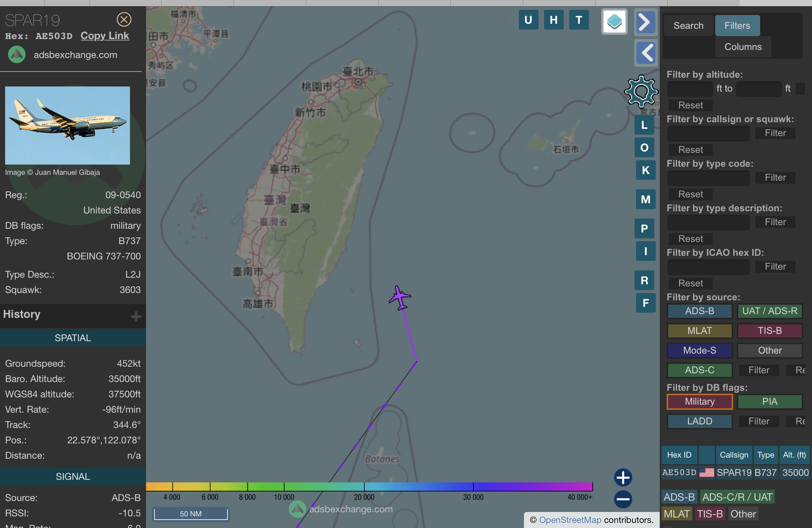Toggle the R map button

coord(644,281)
